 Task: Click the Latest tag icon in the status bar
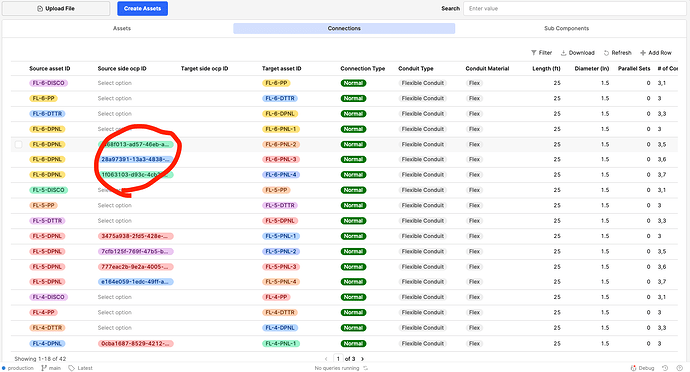tap(71, 368)
